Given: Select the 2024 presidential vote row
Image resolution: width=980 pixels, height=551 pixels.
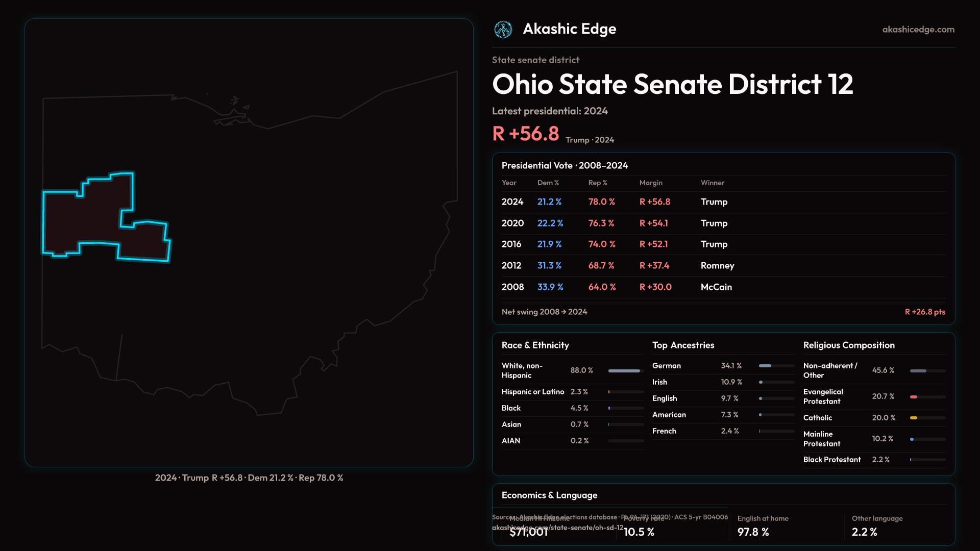Looking at the screenshot, I should tap(723, 202).
